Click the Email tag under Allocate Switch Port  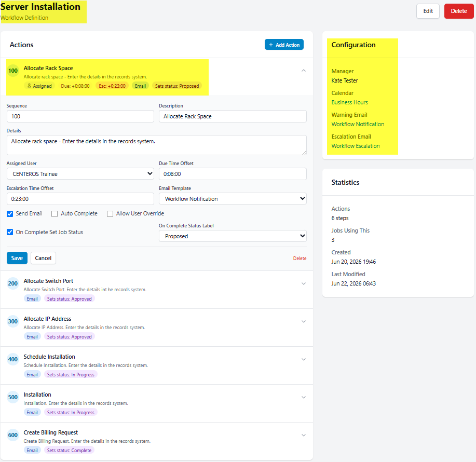click(32, 298)
